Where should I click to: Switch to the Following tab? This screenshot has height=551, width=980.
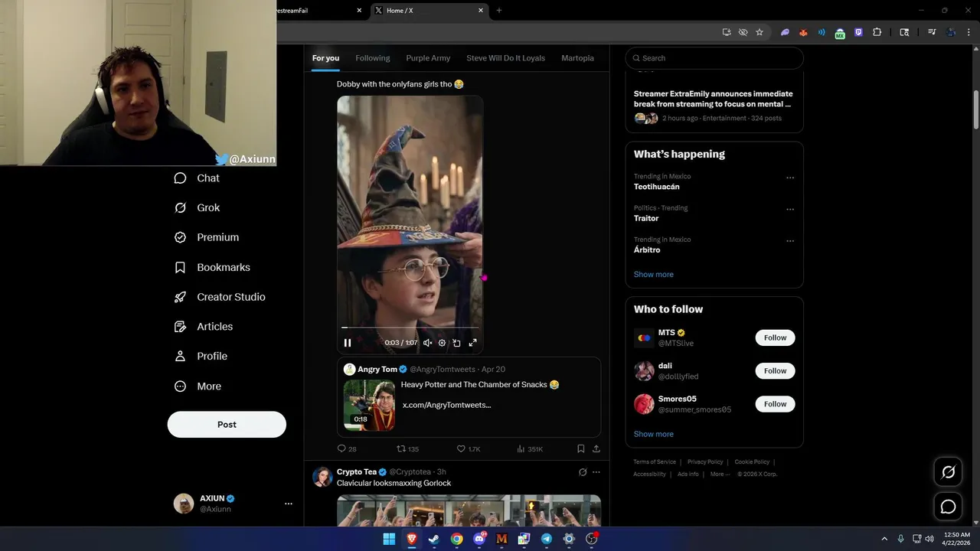tap(373, 58)
